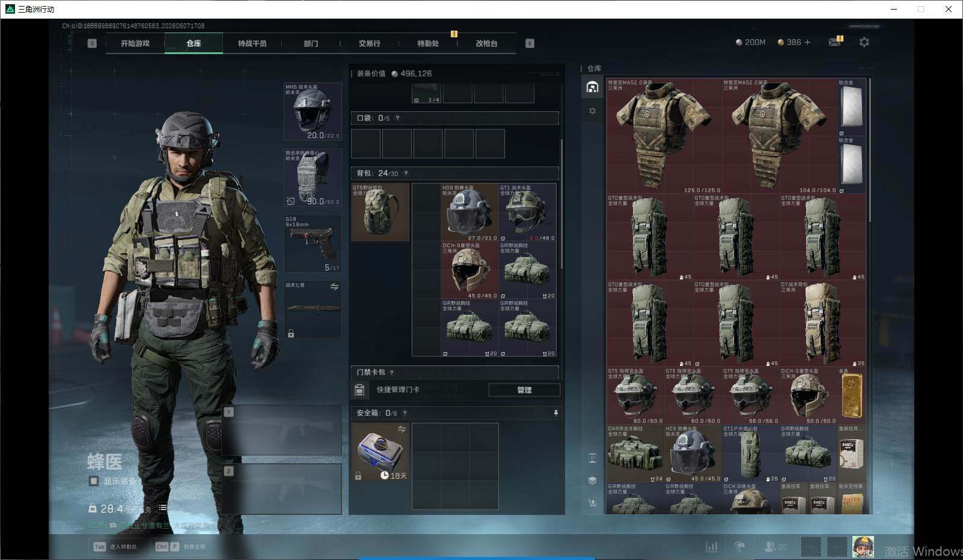Open warehouse sidebar gear settings

point(592,111)
